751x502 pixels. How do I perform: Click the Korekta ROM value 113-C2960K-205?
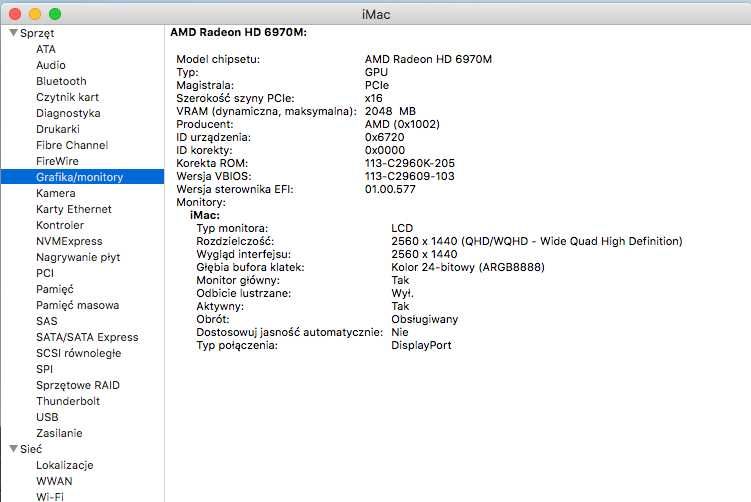coord(410,163)
